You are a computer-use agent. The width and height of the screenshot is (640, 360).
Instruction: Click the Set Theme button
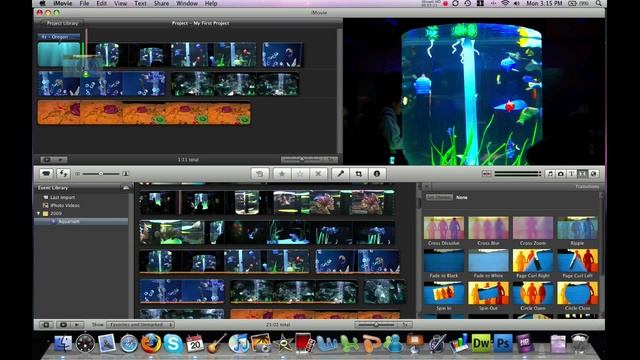point(439,197)
